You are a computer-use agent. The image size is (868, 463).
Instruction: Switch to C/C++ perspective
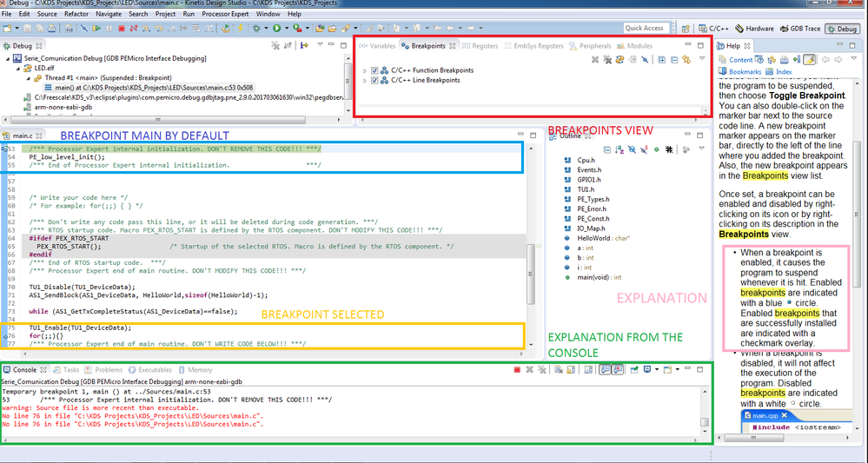[x=713, y=29]
